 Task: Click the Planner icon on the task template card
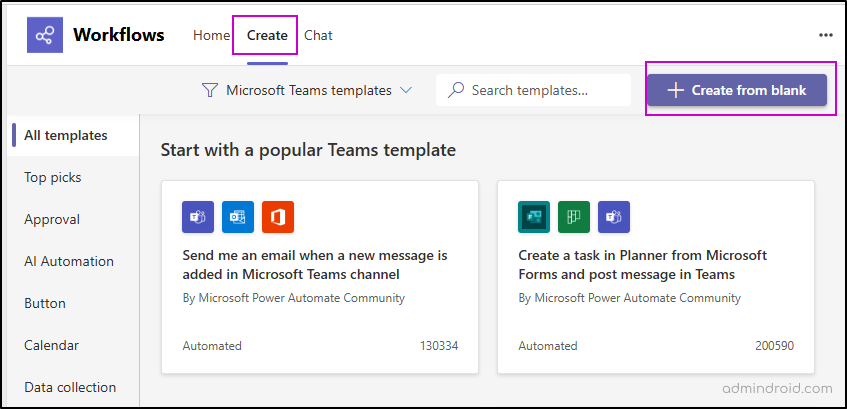point(574,217)
